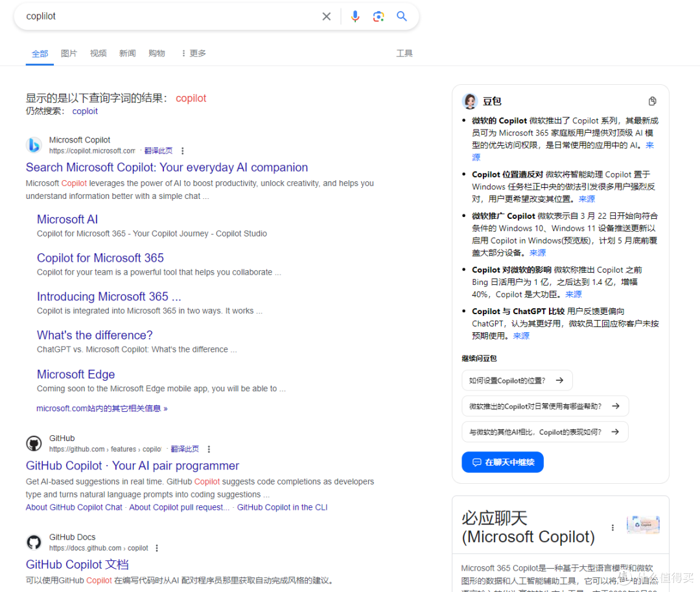This screenshot has width=700, height=592.
Task: Click the GitHub Docs favicon
Action: coord(34,543)
